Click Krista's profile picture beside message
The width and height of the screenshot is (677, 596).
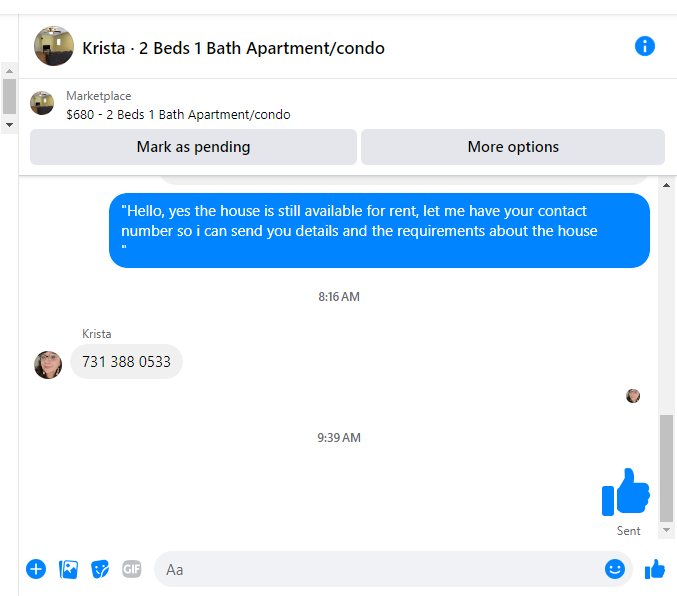[48, 365]
